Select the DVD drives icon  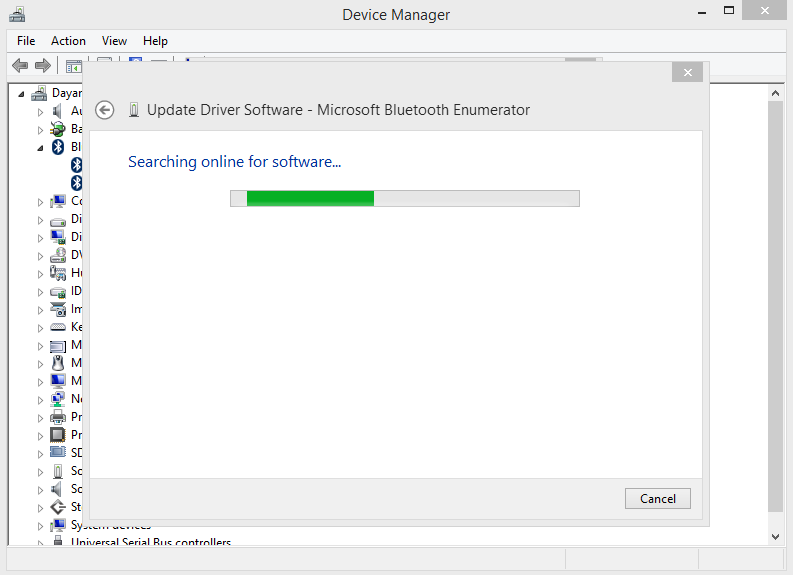tap(58, 255)
